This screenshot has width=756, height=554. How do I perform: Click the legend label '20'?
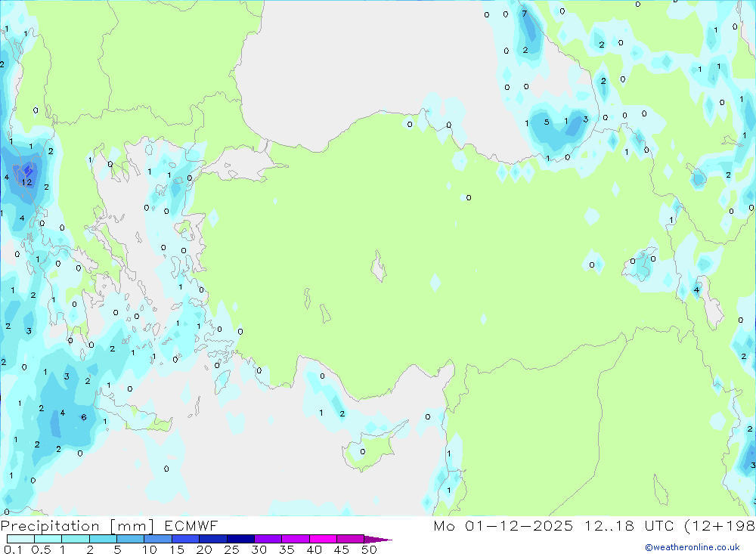204,549
